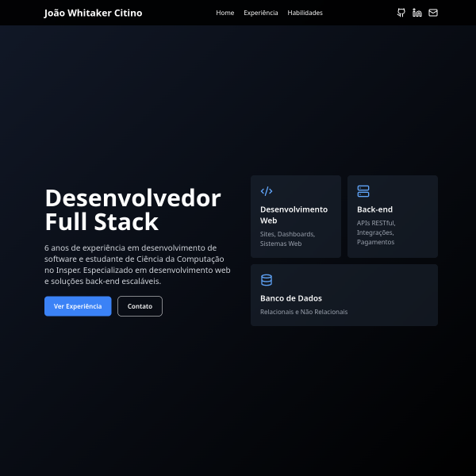The image size is (476, 476).
Task: Click the text 'Sites, Dashboards, Sistemas Web'
Action: click(287, 239)
